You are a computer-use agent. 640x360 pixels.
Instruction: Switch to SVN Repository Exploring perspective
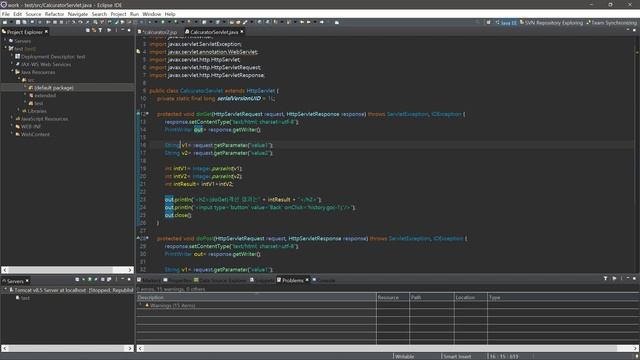pyautogui.click(x=551, y=23)
